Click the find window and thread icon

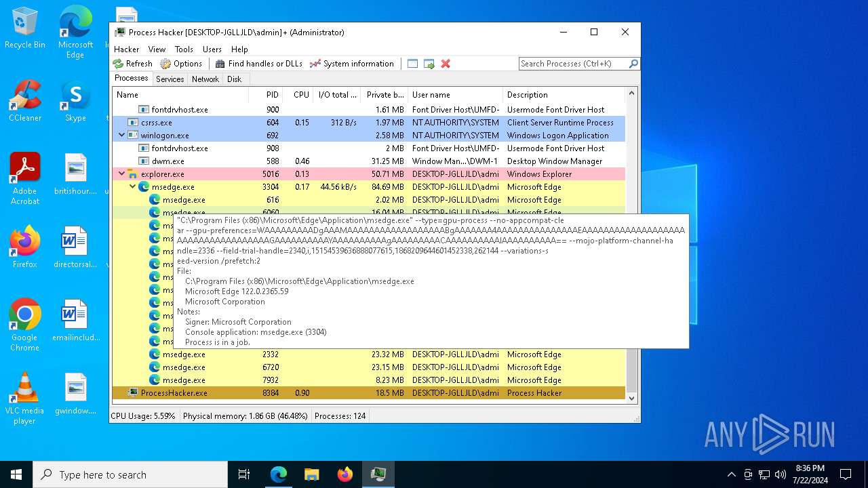coord(429,64)
